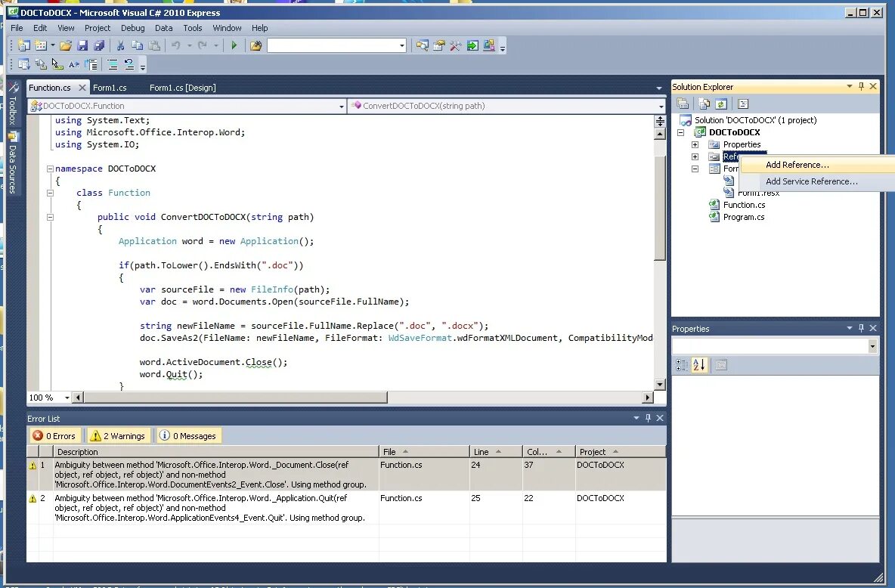Switch to the Form1.cs tab

(x=110, y=88)
